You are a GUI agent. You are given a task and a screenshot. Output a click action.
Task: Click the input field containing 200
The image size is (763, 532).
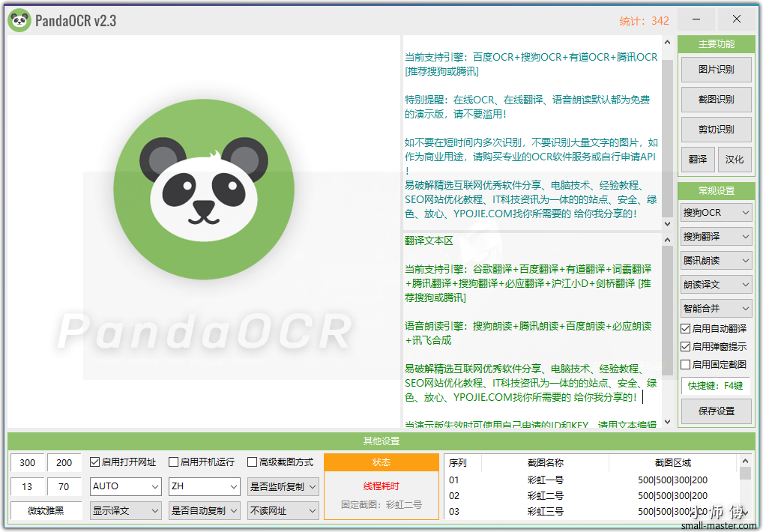point(64,462)
